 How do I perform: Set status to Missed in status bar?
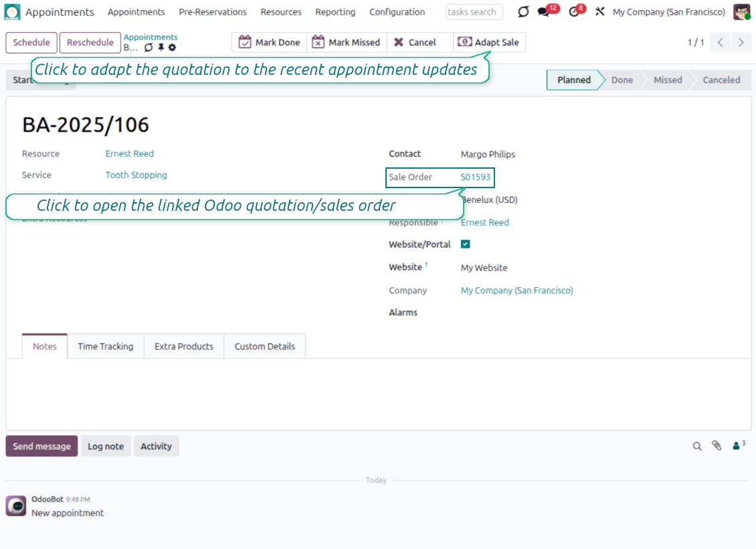[x=667, y=80]
